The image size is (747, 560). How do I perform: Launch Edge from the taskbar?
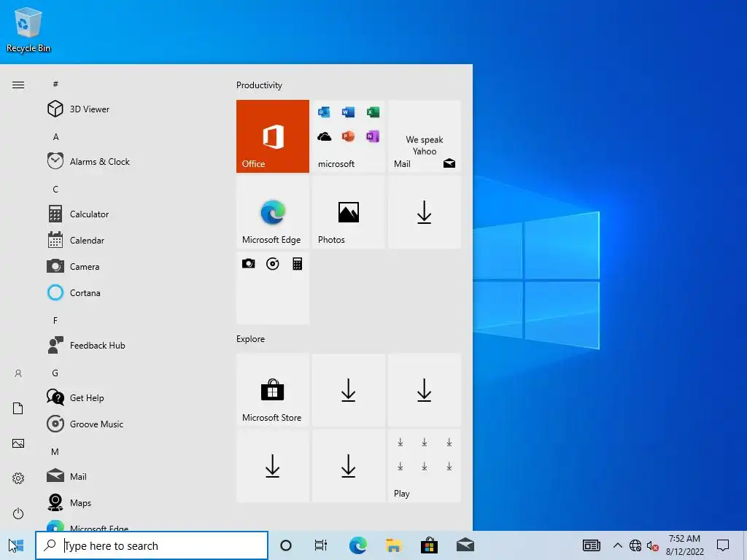point(357,545)
